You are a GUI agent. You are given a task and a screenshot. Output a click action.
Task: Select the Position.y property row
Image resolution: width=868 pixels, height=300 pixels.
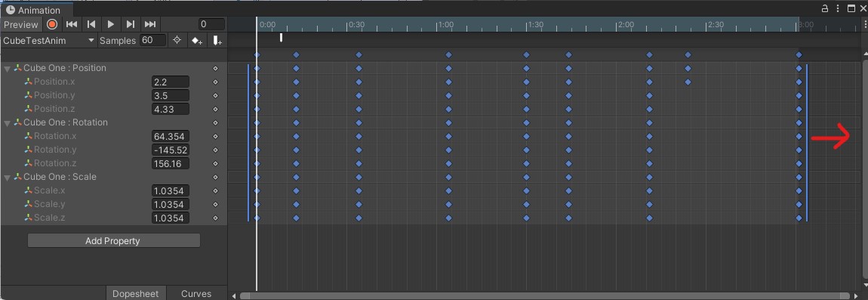point(113,95)
